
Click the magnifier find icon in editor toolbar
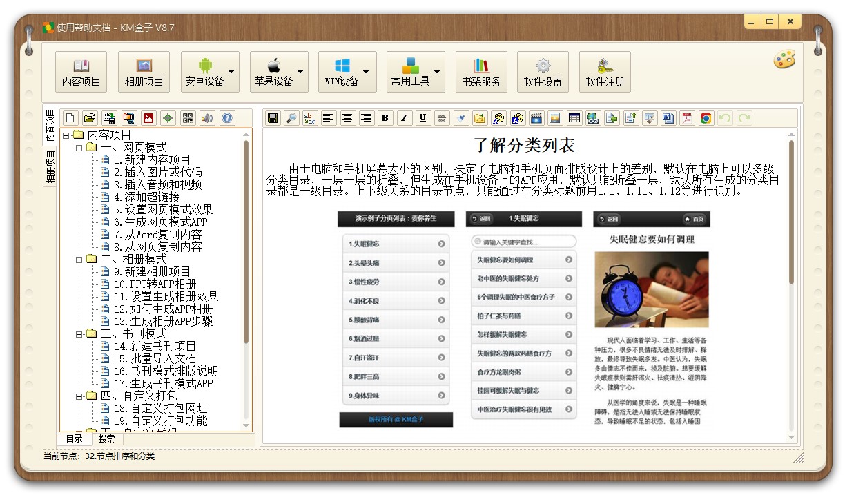pos(292,118)
